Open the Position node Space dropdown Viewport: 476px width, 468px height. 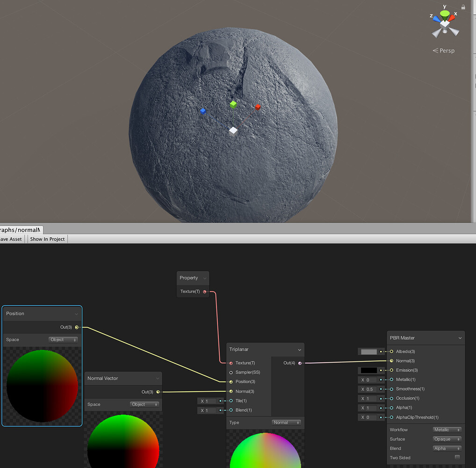click(x=63, y=340)
